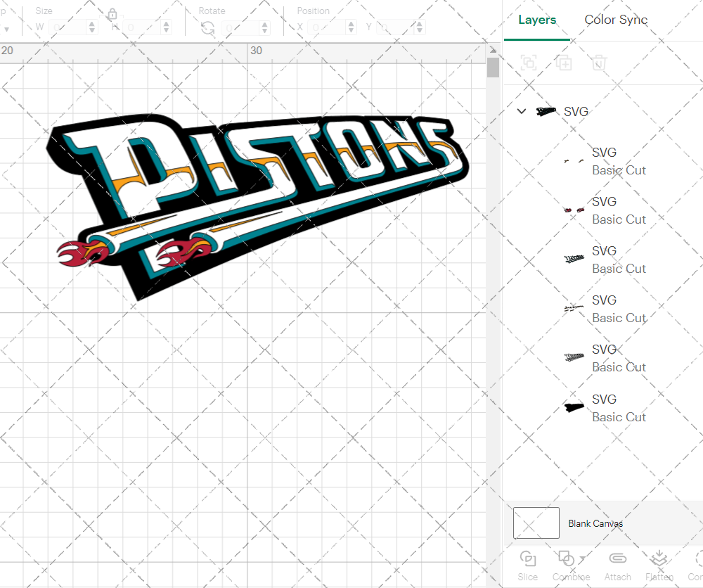
Task: Click the height stepper arrows
Action: tap(167, 27)
